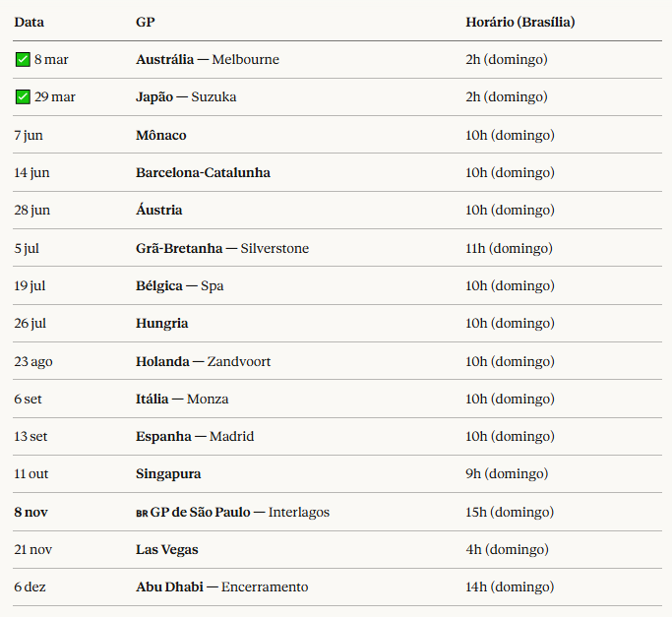Click the Las Vegas race name
The height and width of the screenshot is (617, 672).
coord(167,550)
